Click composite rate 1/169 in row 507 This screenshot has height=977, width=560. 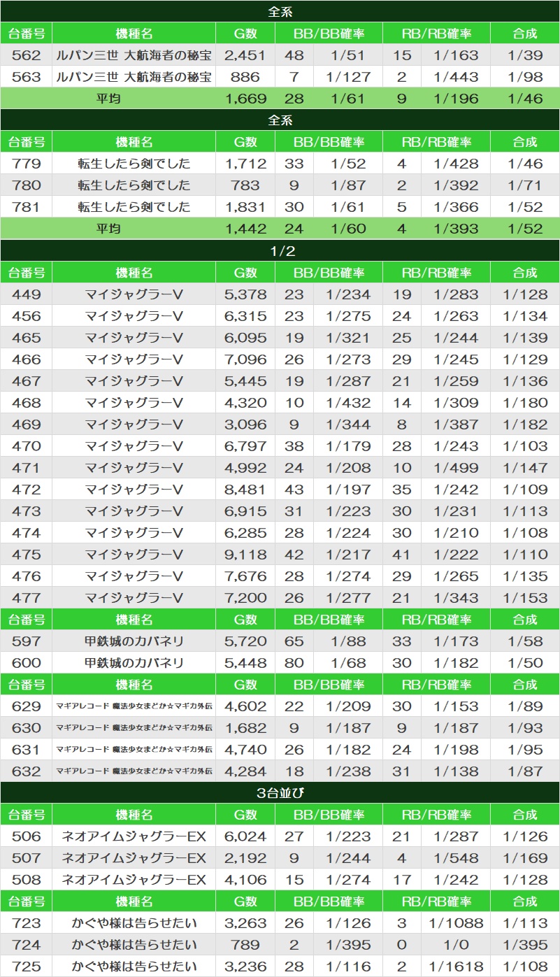point(525,858)
